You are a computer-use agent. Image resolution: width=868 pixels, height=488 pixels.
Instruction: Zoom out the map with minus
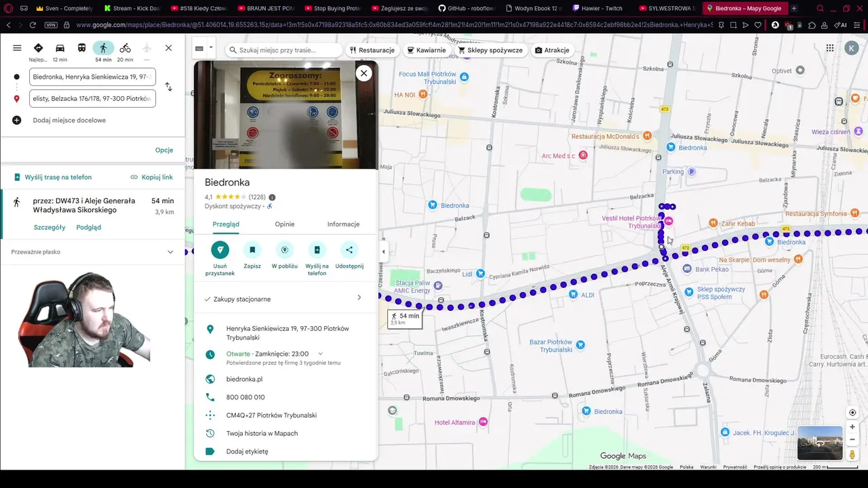tap(852, 439)
